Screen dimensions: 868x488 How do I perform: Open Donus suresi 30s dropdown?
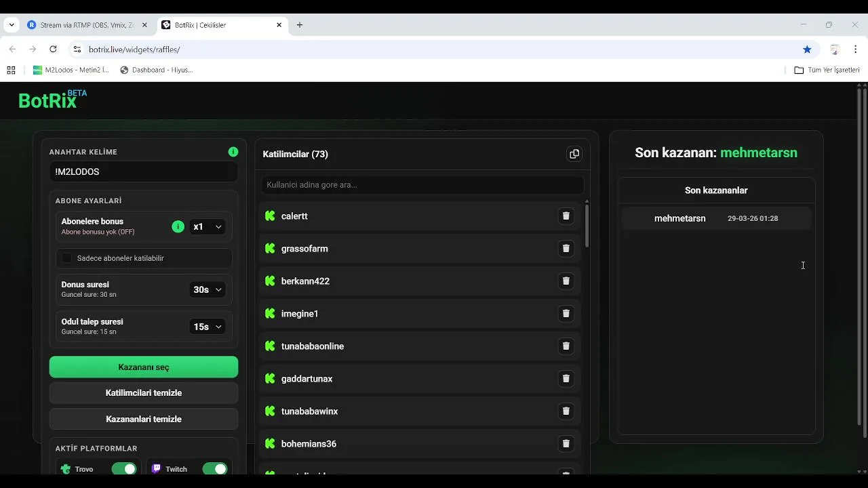point(208,289)
